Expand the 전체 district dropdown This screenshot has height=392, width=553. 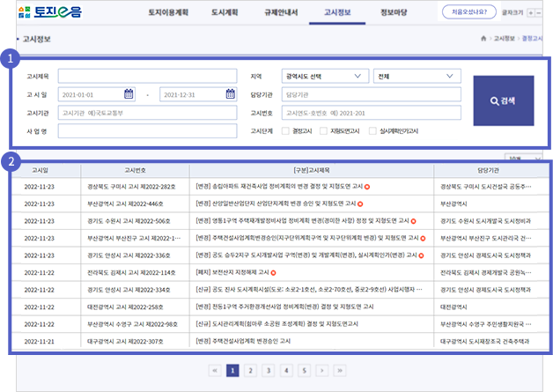click(x=417, y=76)
